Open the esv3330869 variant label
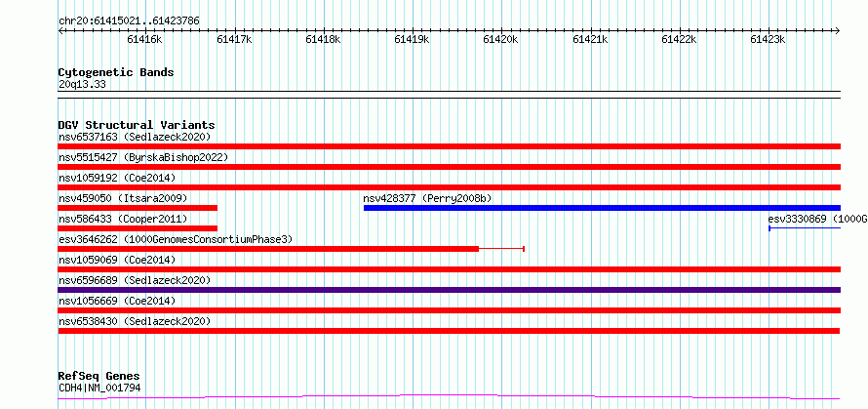Image resolution: width=868 pixels, height=409 pixels. 817,219
